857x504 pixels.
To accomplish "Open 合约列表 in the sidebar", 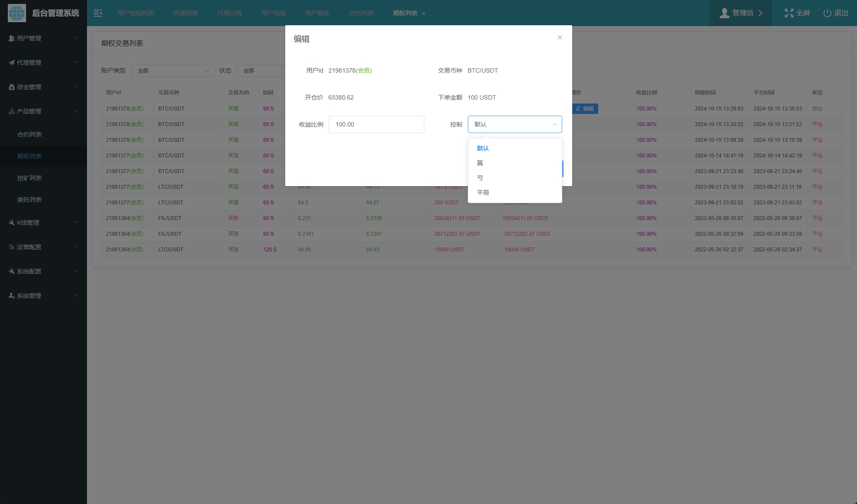I will point(30,134).
